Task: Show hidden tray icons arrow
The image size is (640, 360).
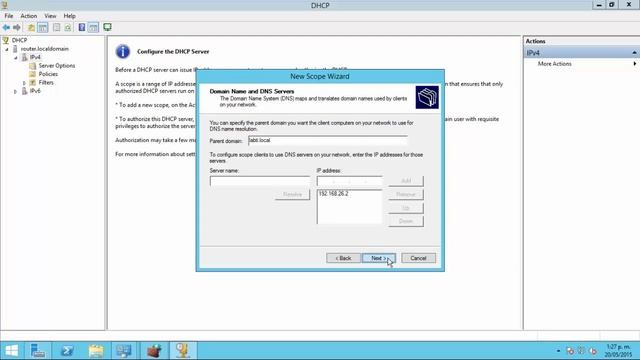Action: (x=558, y=351)
